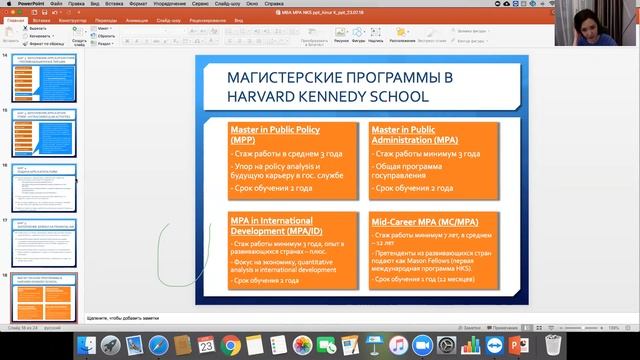This screenshot has width=640, height=360.
Task: Click the Master in Public Policy (MPP) heading
Action: [x=275, y=135]
